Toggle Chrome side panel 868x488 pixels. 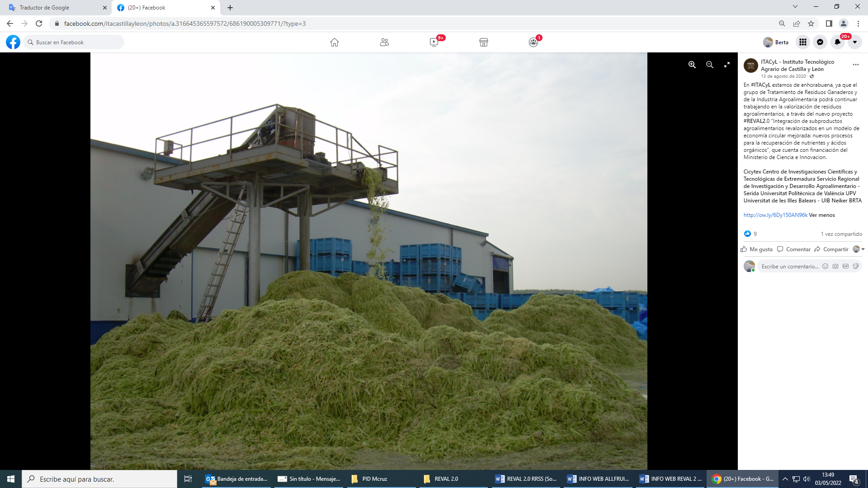(829, 23)
